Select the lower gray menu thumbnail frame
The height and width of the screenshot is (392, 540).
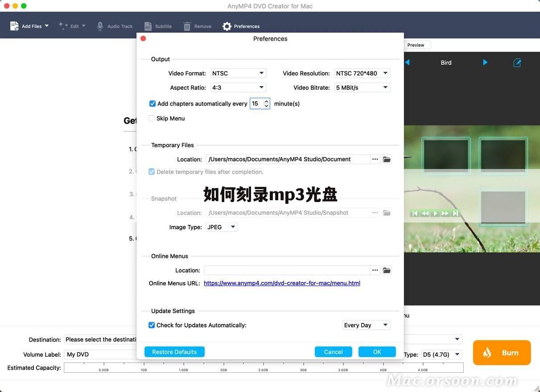pos(503,207)
